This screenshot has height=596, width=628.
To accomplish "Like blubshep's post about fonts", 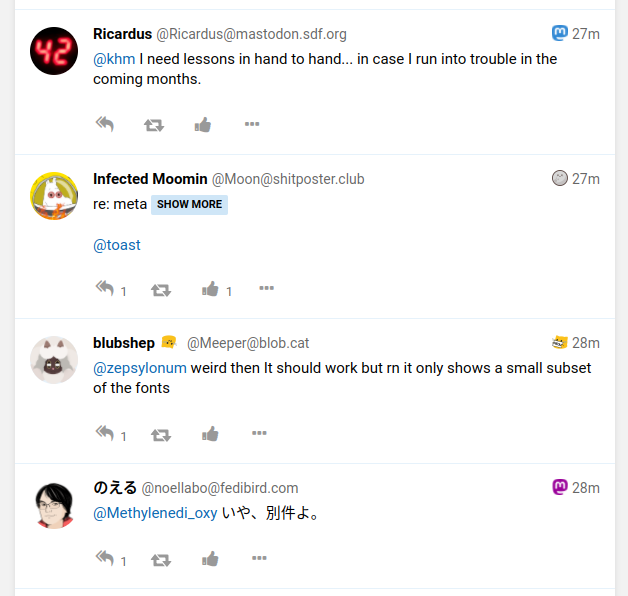I will (210, 434).
